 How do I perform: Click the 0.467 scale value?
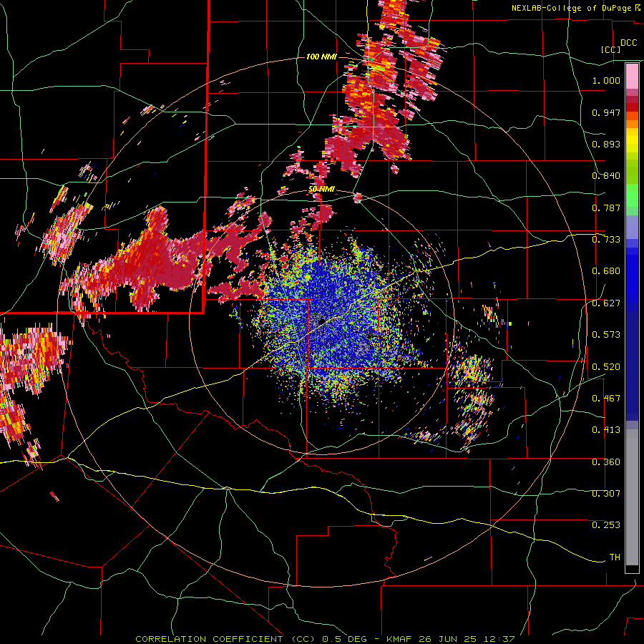(606, 399)
